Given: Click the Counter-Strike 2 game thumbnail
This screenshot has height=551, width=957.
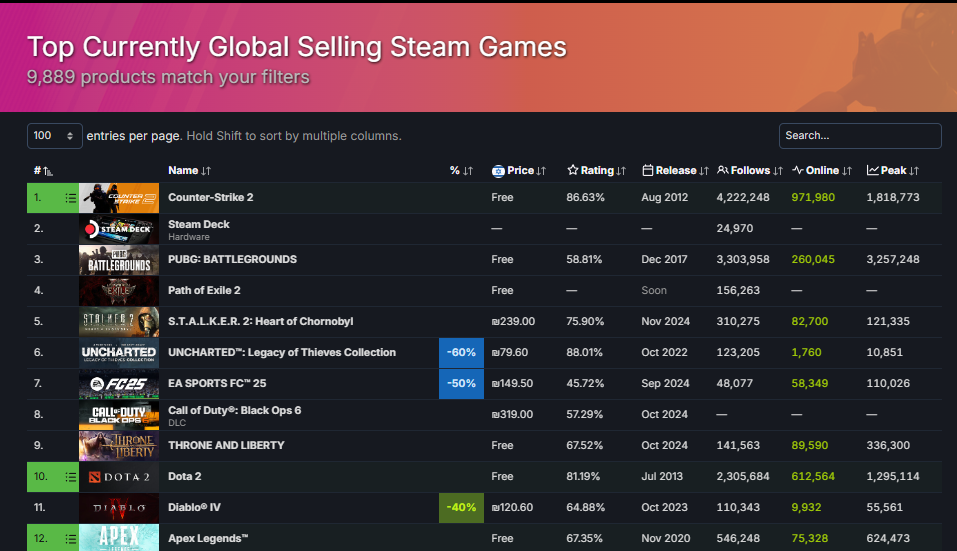Looking at the screenshot, I should (x=119, y=198).
